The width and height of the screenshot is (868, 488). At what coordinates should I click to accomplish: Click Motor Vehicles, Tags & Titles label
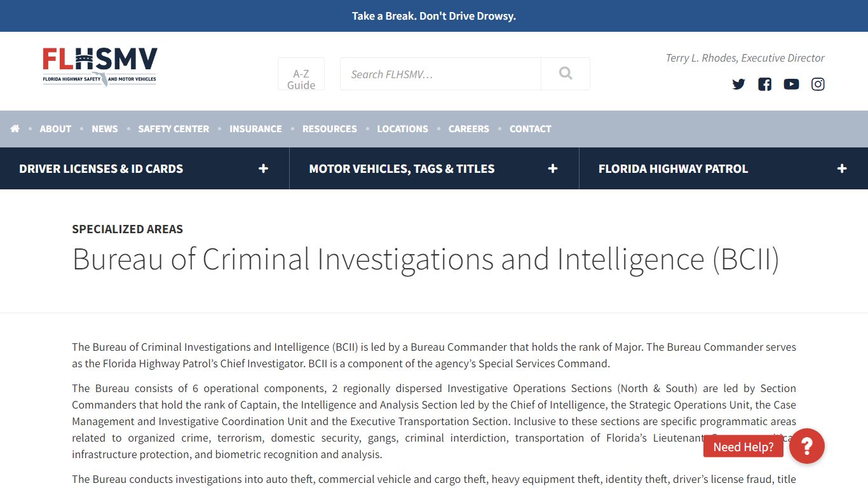(402, 168)
